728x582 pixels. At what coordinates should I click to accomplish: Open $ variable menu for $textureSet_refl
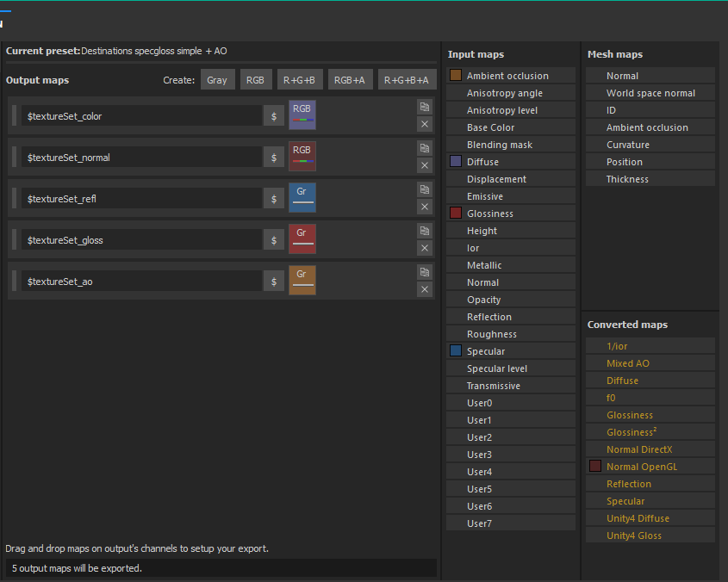[x=274, y=198]
